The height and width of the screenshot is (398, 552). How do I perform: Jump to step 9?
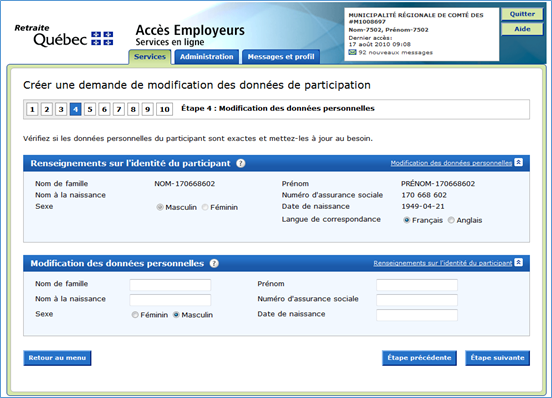[x=148, y=109]
